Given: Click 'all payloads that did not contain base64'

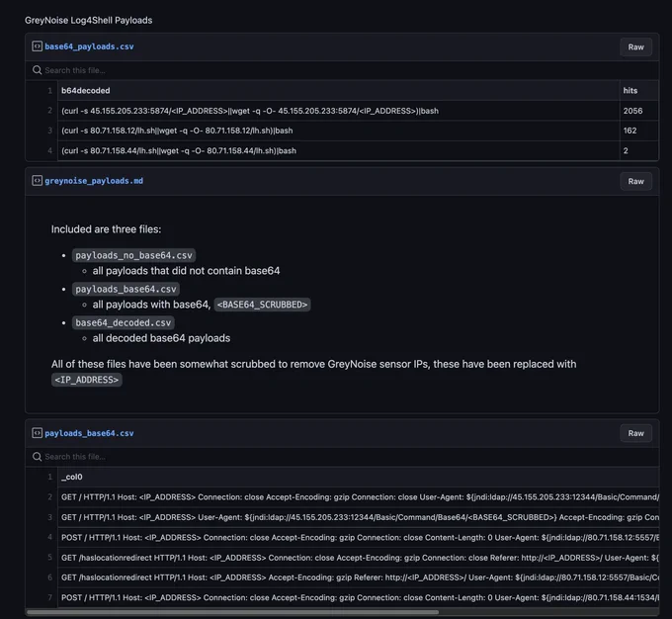Looking at the screenshot, I should coord(186,271).
